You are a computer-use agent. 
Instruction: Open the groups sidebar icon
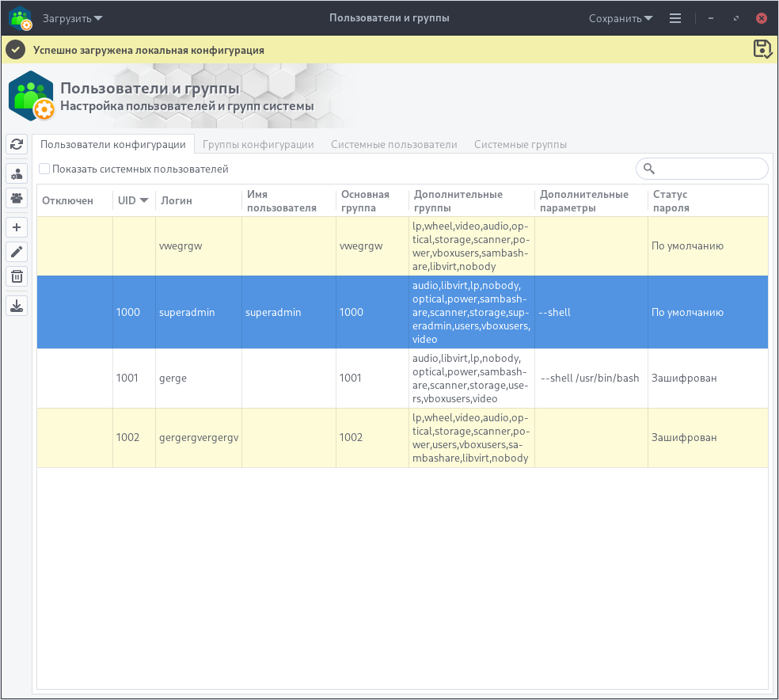(17, 197)
